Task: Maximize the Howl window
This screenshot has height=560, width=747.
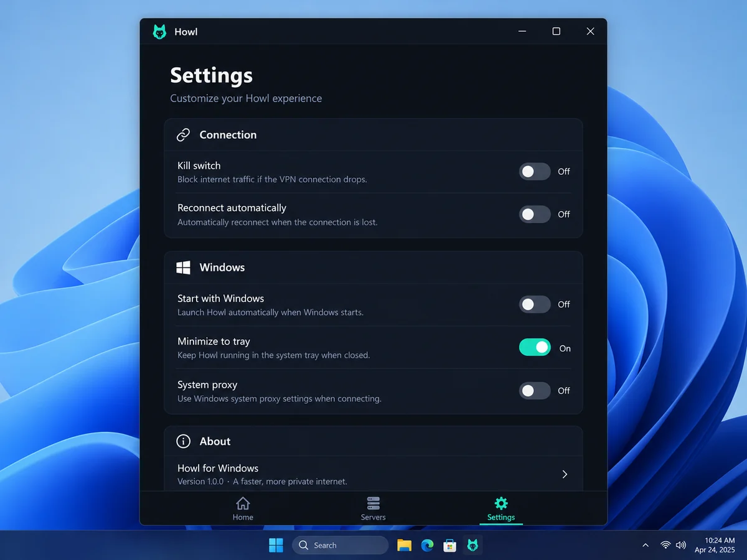Action: 557,32
